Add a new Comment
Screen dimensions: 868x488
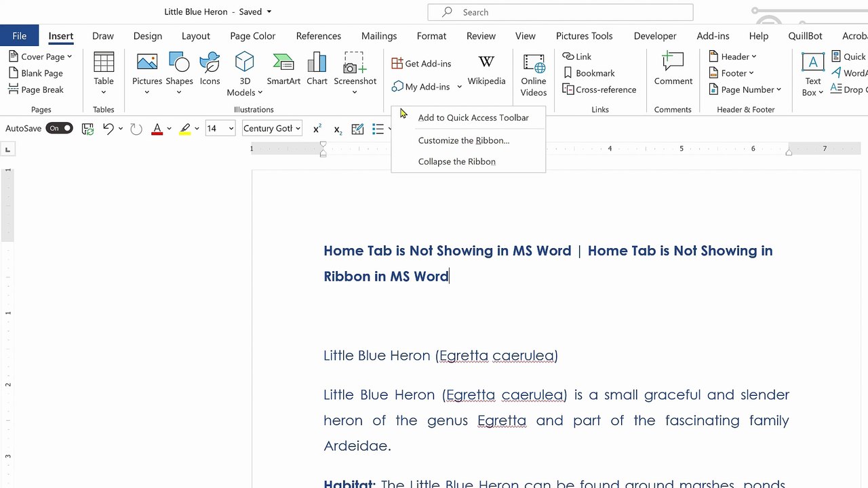tap(673, 69)
